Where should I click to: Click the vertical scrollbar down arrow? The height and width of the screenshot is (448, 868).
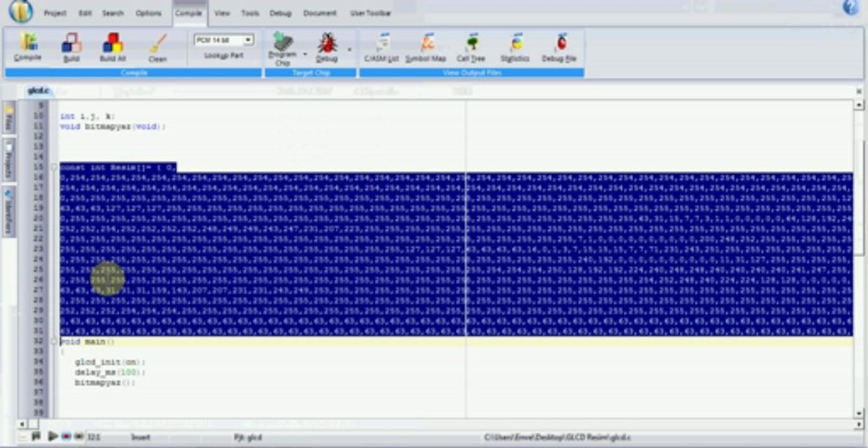coord(860,413)
